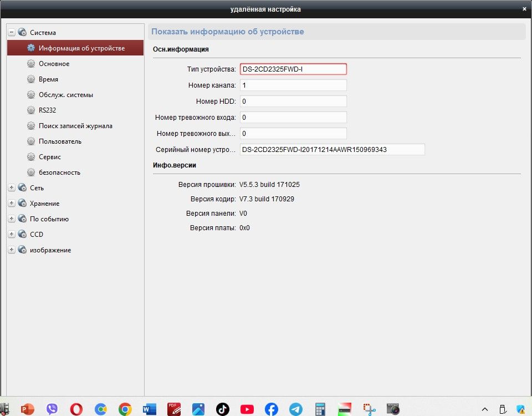Click the Номер тревожного входа field

293,117
